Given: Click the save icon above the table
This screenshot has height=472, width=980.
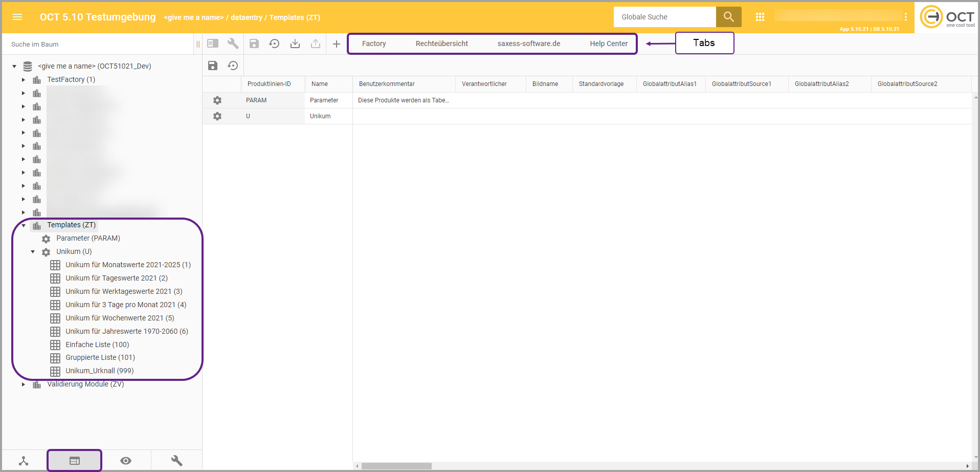Looking at the screenshot, I should point(213,66).
